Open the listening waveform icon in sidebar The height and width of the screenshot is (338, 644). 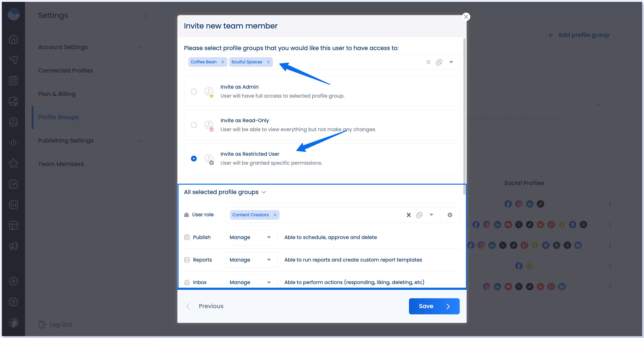[x=14, y=143]
